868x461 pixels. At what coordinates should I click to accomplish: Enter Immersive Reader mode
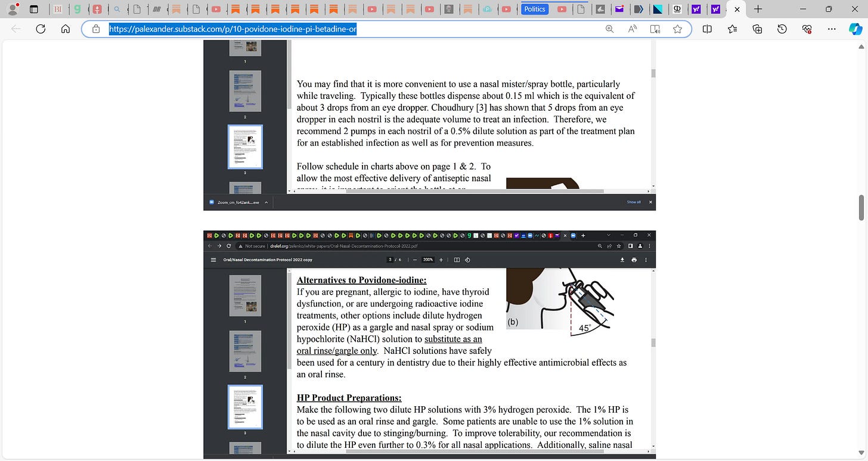[x=655, y=29]
